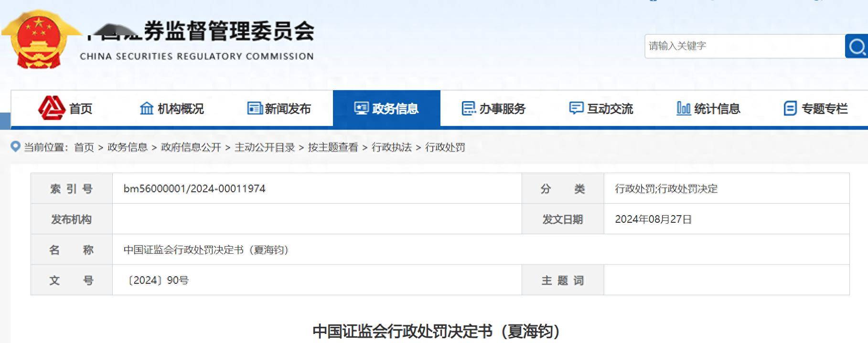Viewport: 868px width, 343px height.
Task: Go to 主动公开目录 in the breadcrumb
Action: tap(265, 147)
